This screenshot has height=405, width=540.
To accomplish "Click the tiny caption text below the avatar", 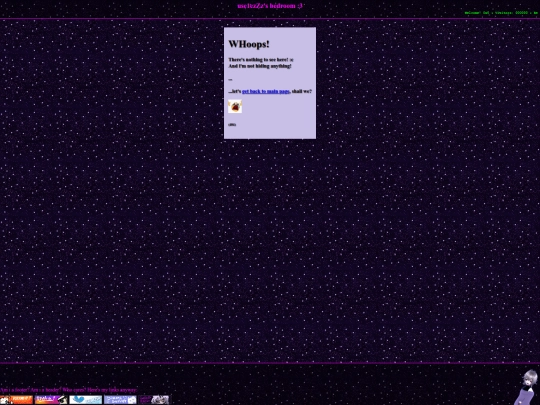I will 232,124.
